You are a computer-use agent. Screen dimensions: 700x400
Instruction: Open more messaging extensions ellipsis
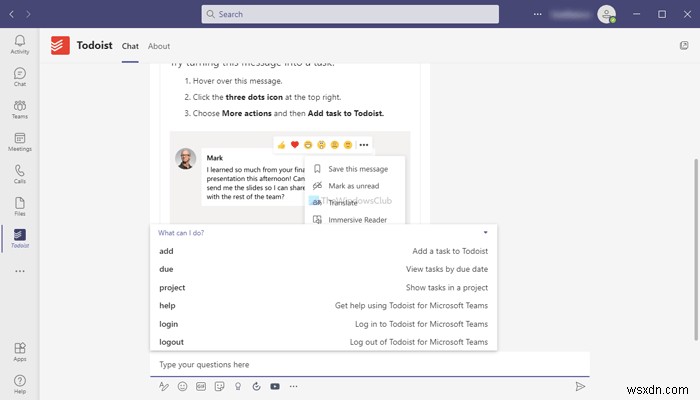[293, 387]
